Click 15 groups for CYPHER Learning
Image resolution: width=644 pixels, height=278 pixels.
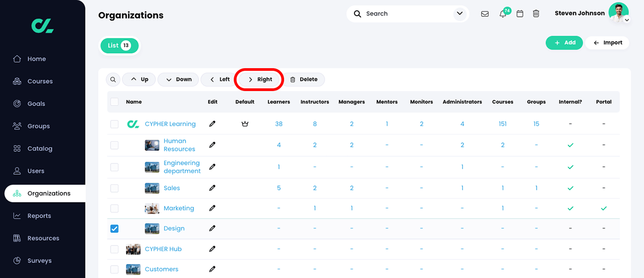537,124
